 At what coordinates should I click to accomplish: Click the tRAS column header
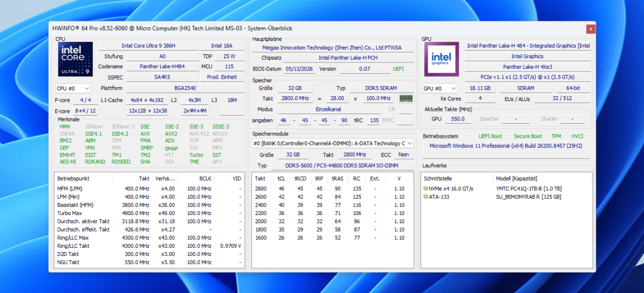point(337,179)
